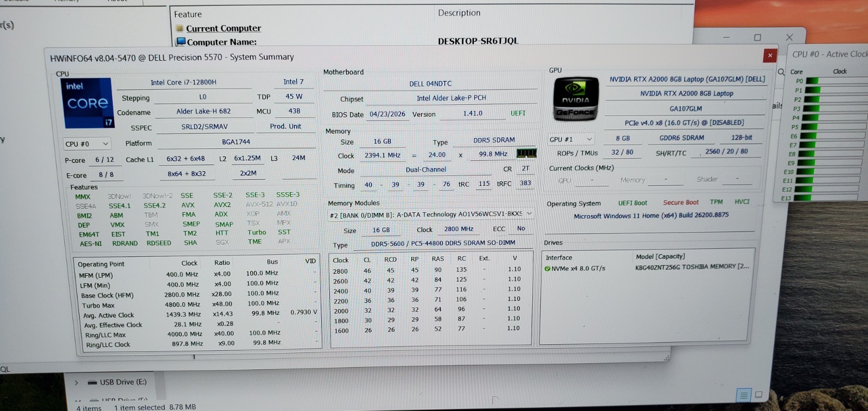Click the AES-NI feature label

click(x=91, y=244)
